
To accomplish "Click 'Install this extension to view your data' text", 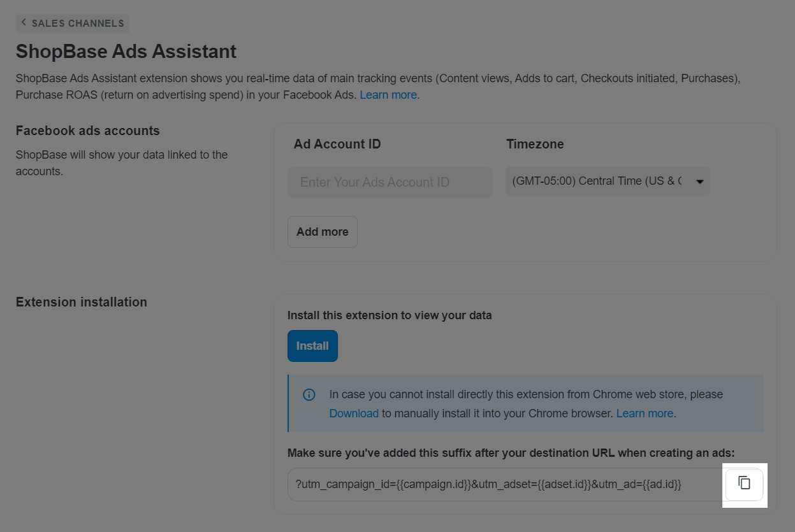I will click(390, 315).
